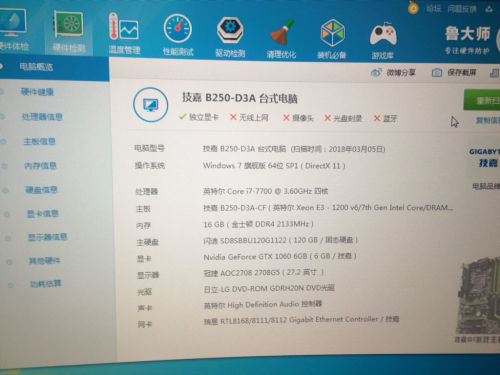Click the 独立显卡 green checkmark
Image resolution: width=500 pixels, height=375 pixels.
[x=182, y=117]
